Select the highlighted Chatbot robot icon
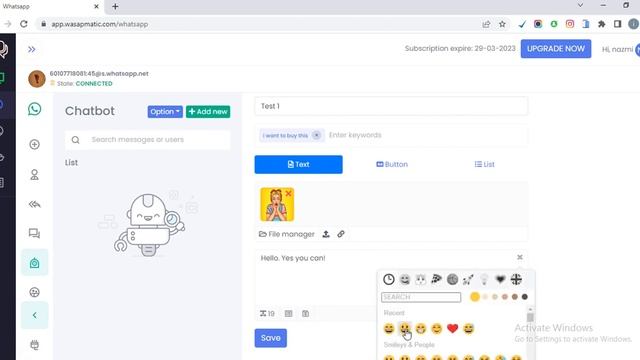This screenshot has height=360, width=640. [x=35, y=262]
